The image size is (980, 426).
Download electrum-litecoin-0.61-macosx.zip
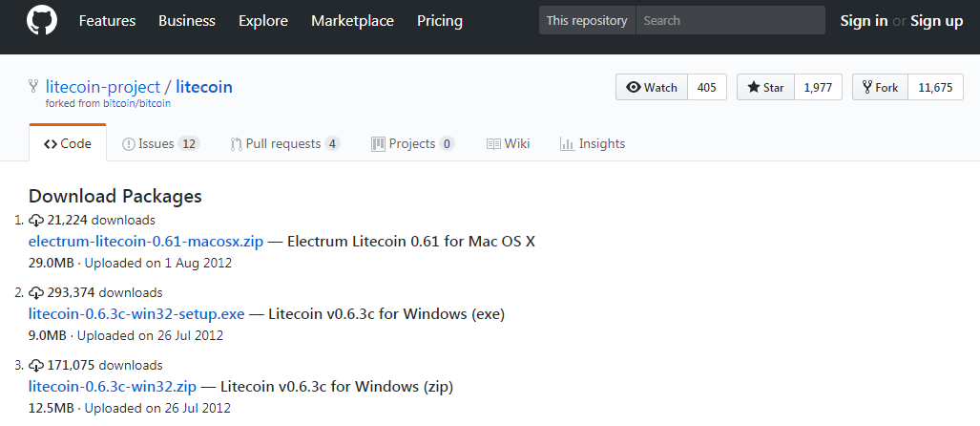146,242
